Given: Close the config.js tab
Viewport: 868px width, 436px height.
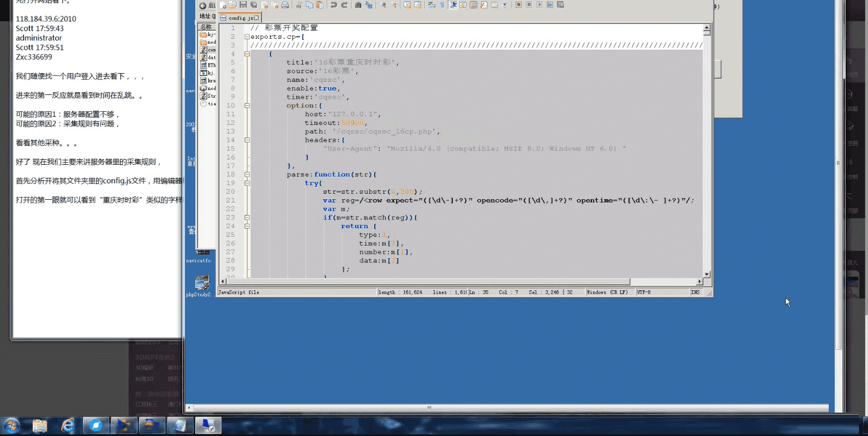Looking at the screenshot, I should point(256,18).
